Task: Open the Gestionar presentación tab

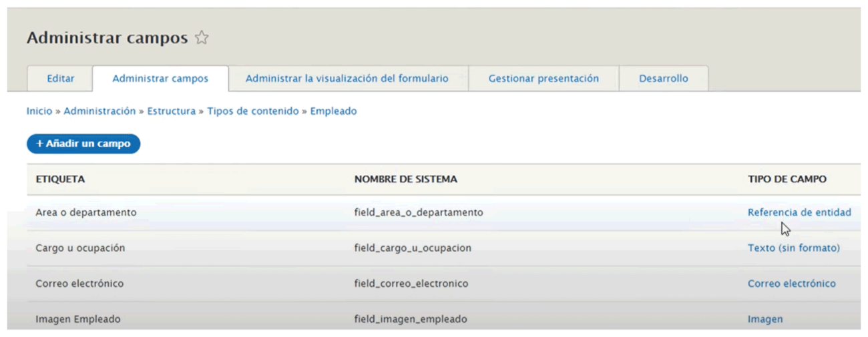Action: point(544,79)
